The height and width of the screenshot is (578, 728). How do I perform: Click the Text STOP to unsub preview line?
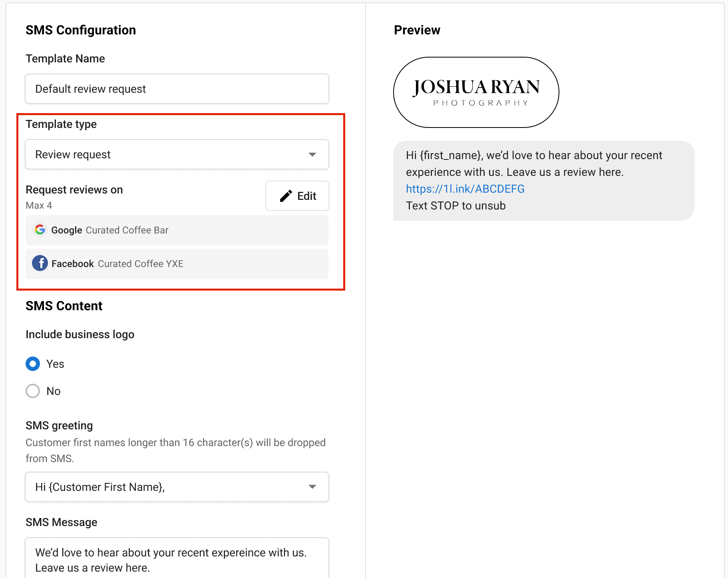(455, 205)
